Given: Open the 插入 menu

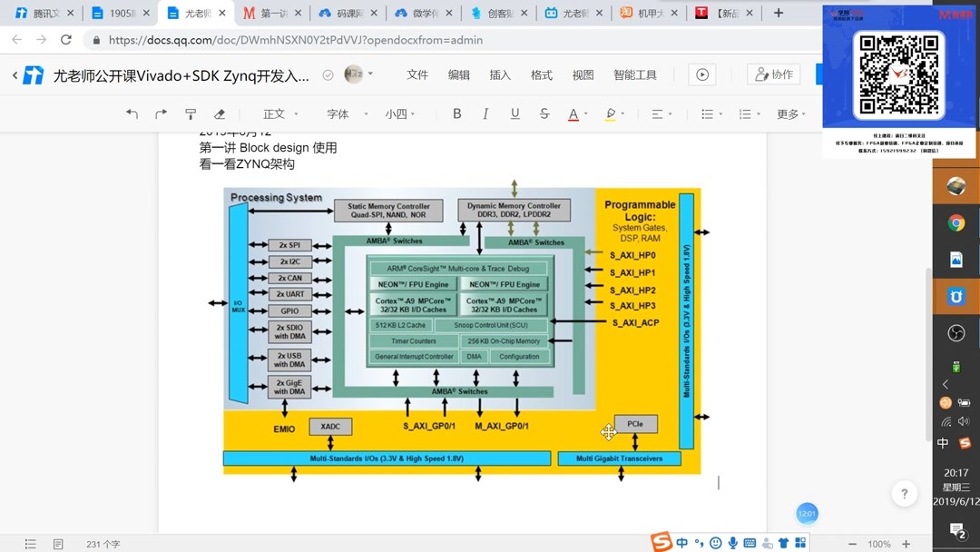Looking at the screenshot, I should click(500, 74).
